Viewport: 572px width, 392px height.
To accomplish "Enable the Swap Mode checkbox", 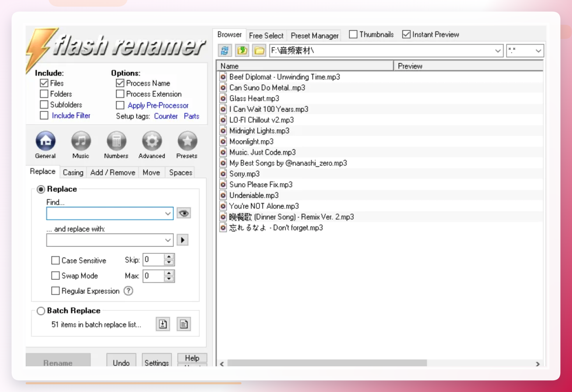I will point(55,275).
